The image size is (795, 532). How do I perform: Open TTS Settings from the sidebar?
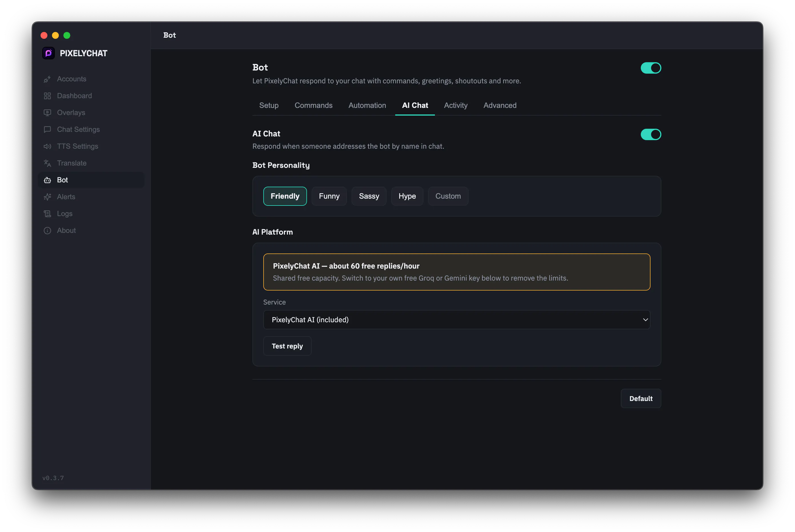point(91,147)
